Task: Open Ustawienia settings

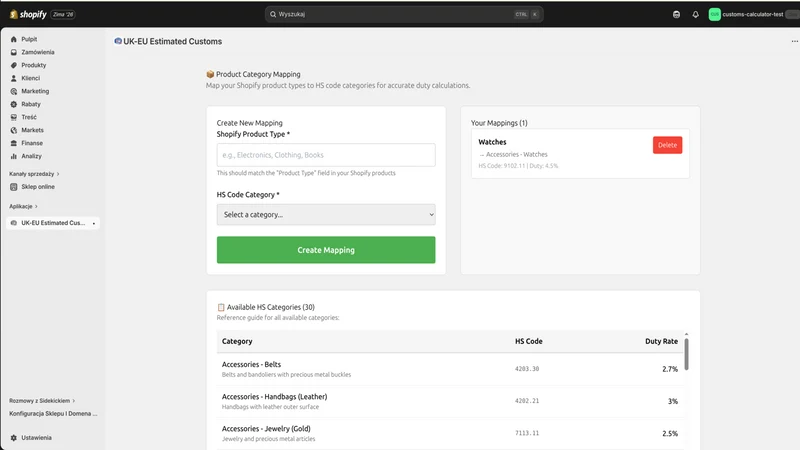Action: [36, 438]
